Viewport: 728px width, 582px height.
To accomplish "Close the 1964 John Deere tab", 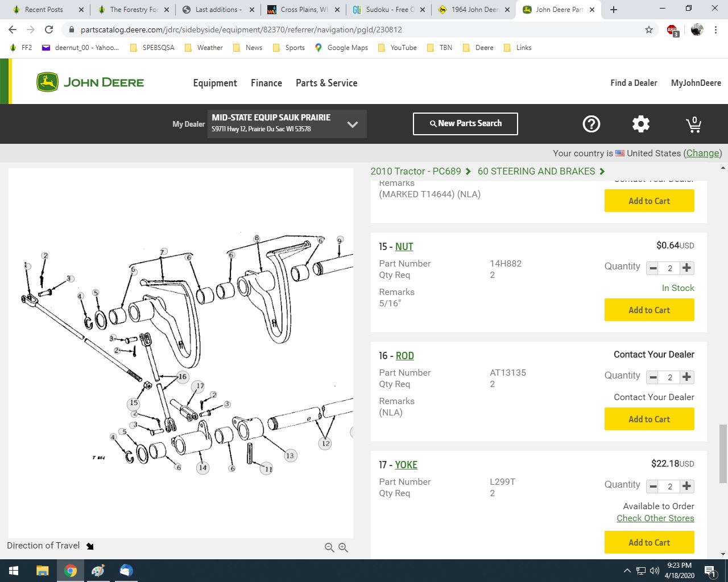I will click(x=507, y=10).
